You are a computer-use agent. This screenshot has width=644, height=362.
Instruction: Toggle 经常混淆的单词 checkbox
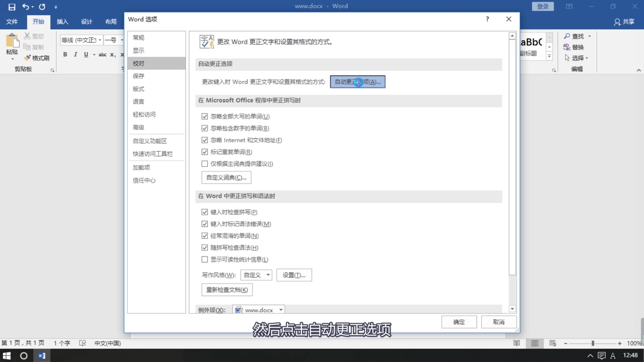pos(205,236)
